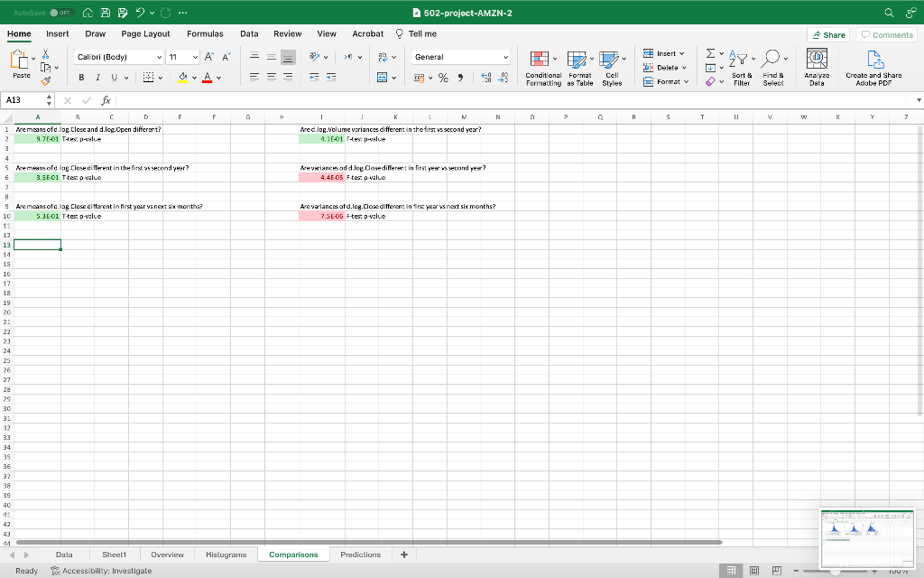Expand the Delete cells dropdown
The image size is (924, 578).
tap(684, 68)
